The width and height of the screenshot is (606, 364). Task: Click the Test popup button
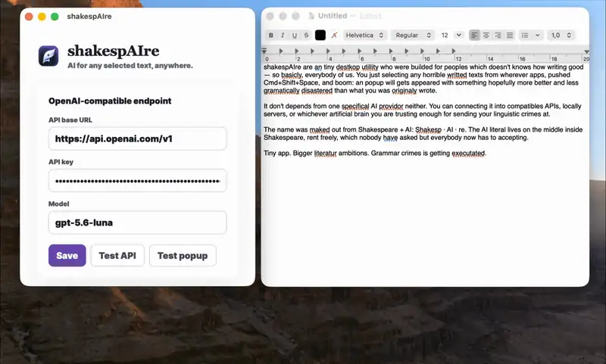point(183,256)
